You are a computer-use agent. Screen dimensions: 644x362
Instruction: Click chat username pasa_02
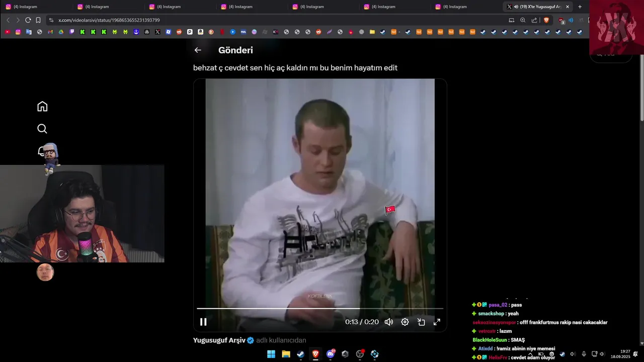click(498, 305)
